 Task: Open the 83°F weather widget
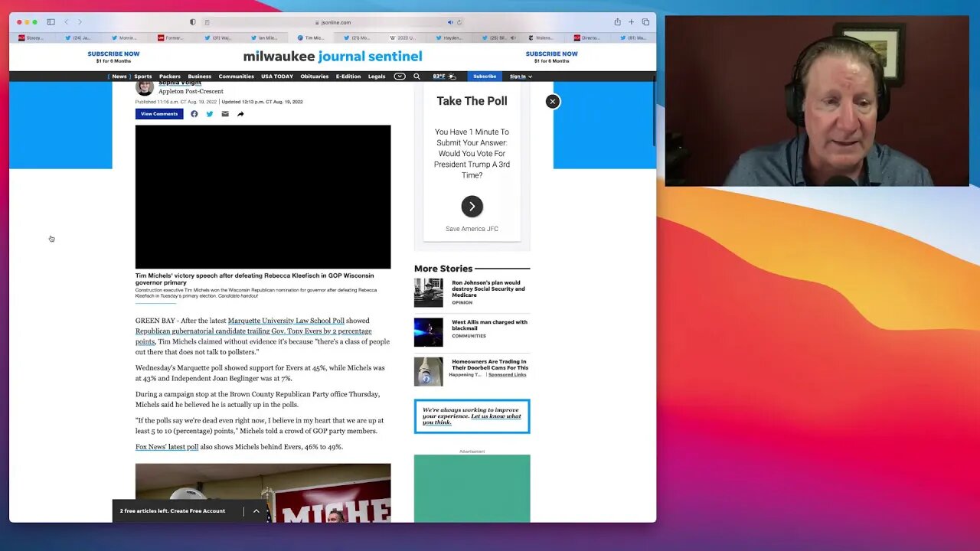[444, 77]
